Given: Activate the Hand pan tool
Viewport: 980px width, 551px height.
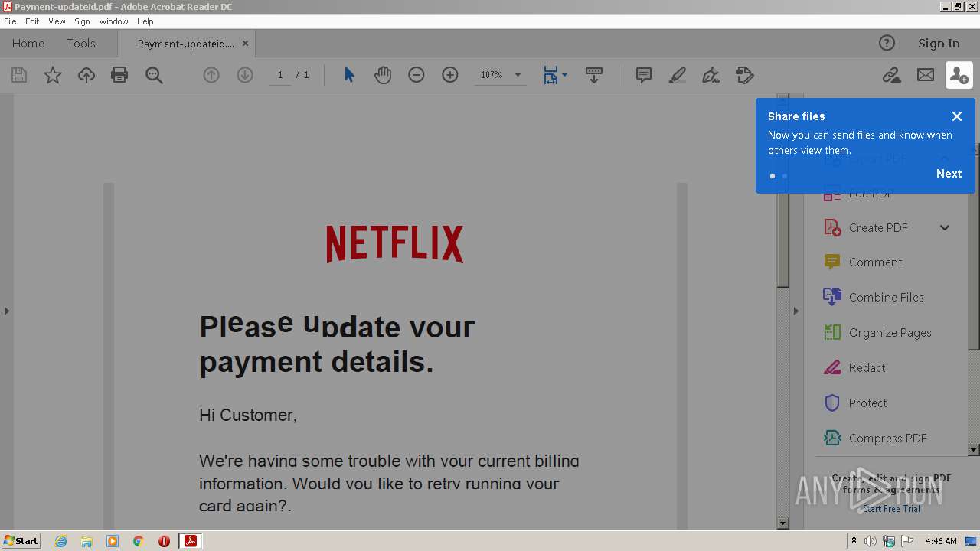Looking at the screenshot, I should pos(382,75).
